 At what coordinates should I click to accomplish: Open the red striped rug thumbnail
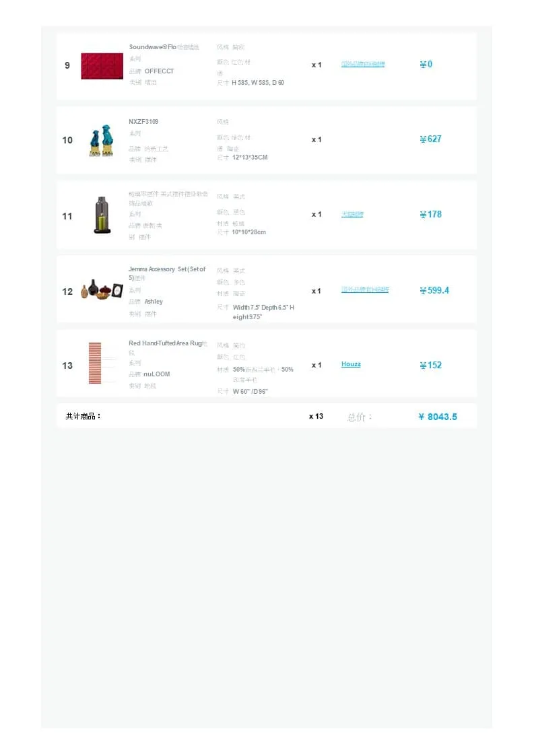point(95,364)
